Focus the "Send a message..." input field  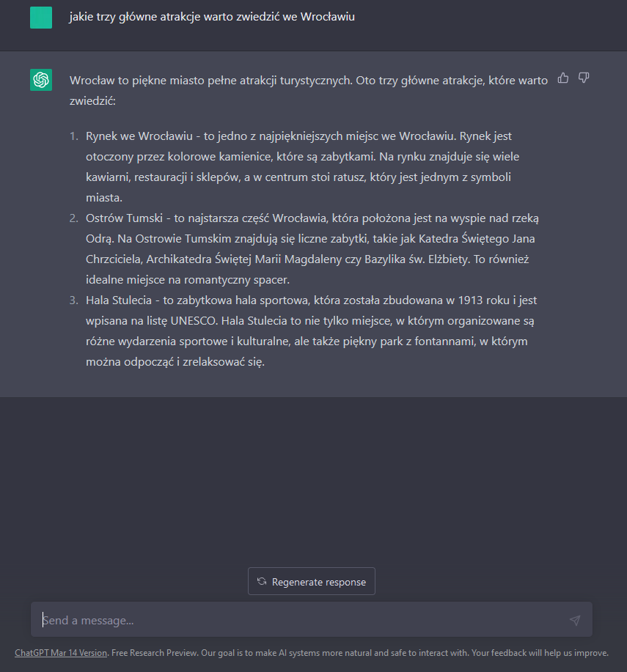pyautogui.click(x=301, y=620)
